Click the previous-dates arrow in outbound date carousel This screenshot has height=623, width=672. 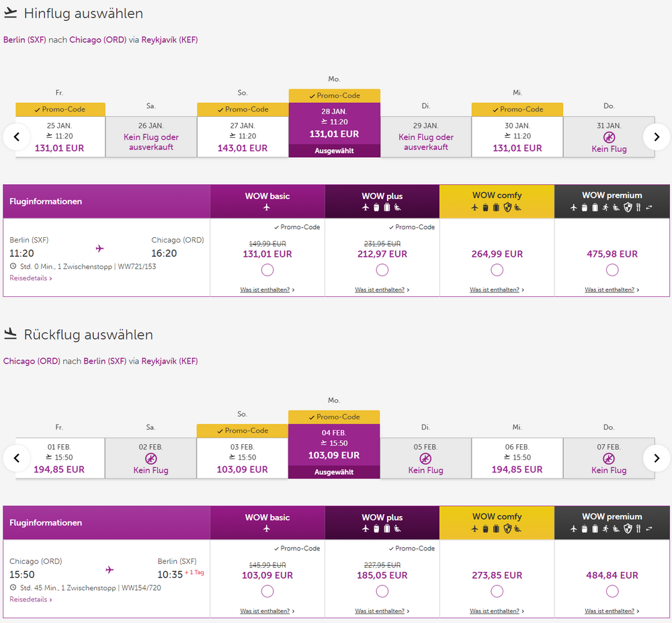pyautogui.click(x=17, y=137)
